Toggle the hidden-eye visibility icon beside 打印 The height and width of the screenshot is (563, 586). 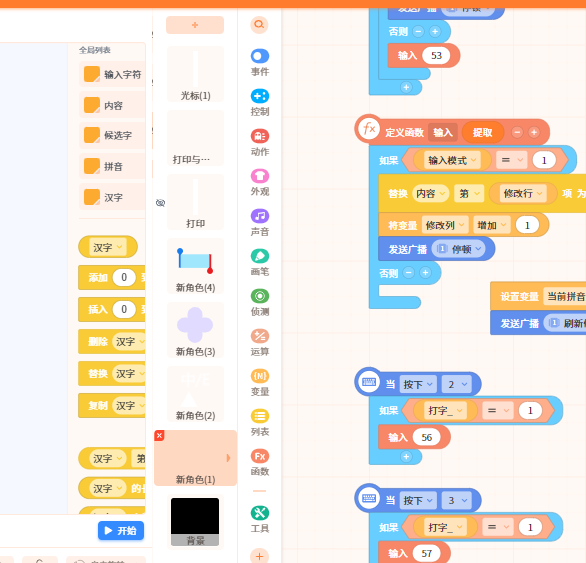[x=160, y=203]
